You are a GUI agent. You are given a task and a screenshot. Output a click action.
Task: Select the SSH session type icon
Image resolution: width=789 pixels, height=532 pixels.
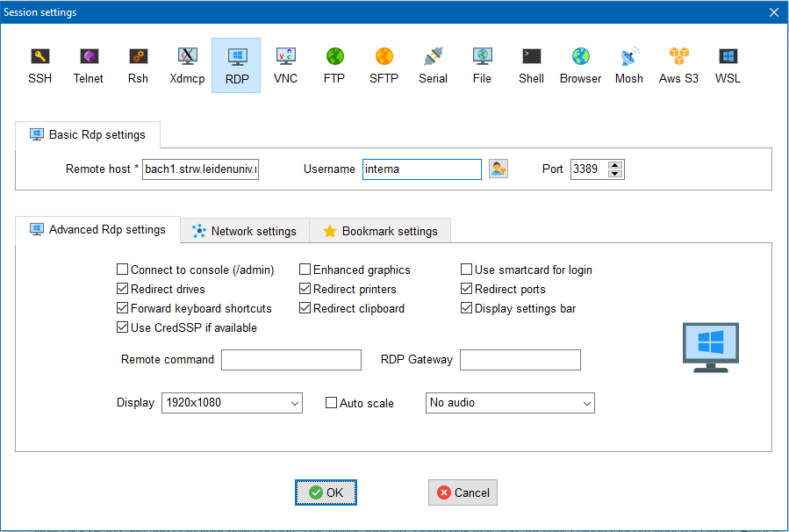point(39,66)
